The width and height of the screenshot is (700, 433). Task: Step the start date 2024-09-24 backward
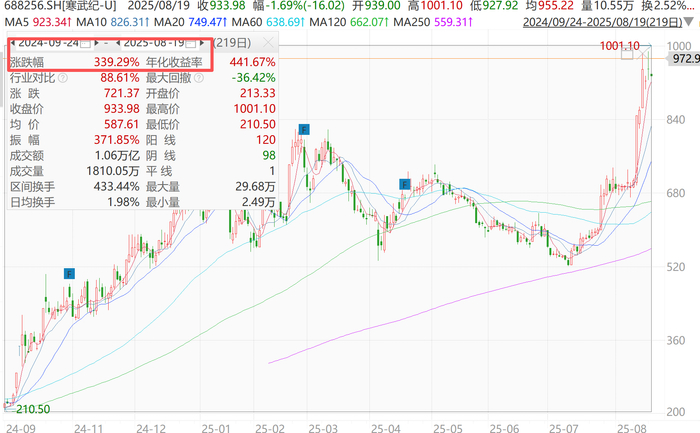click(12, 43)
